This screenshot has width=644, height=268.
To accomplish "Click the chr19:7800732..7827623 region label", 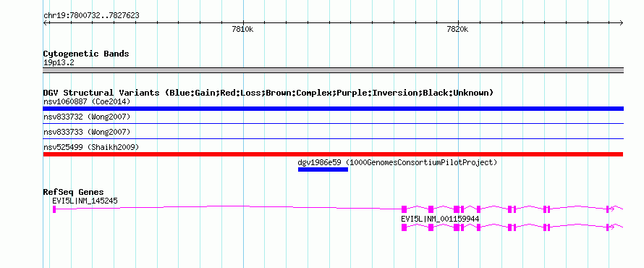I will [91, 16].
